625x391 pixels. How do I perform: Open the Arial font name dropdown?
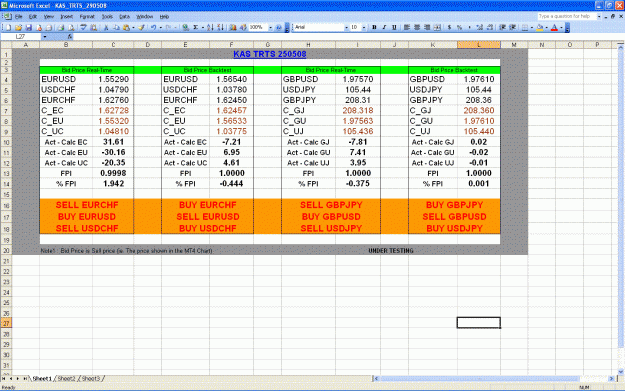point(346,28)
